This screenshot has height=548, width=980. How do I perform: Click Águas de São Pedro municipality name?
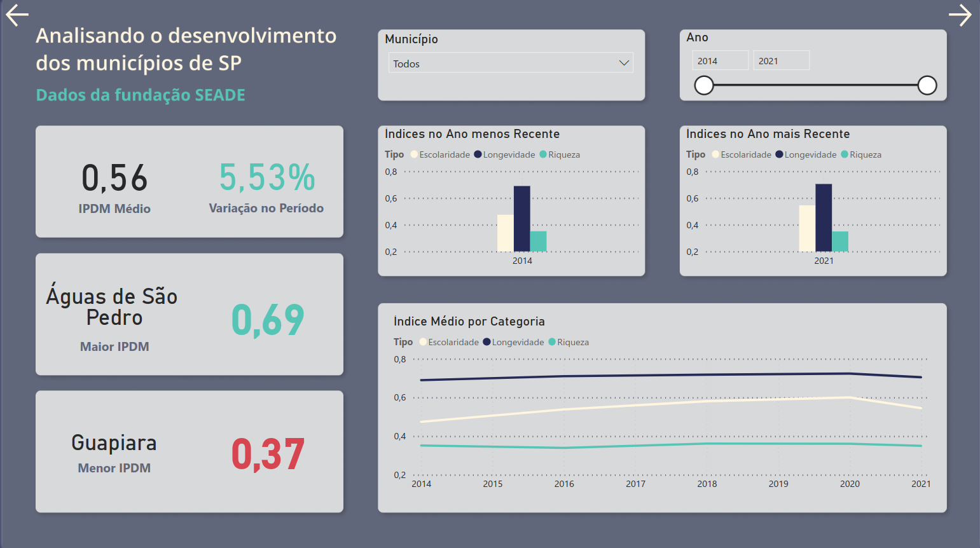tap(112, 306)
